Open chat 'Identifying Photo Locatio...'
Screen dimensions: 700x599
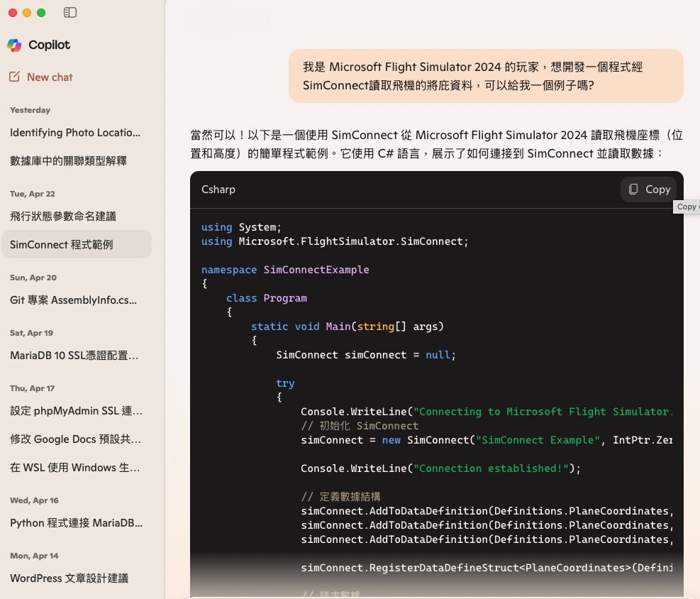pos(77,133)
